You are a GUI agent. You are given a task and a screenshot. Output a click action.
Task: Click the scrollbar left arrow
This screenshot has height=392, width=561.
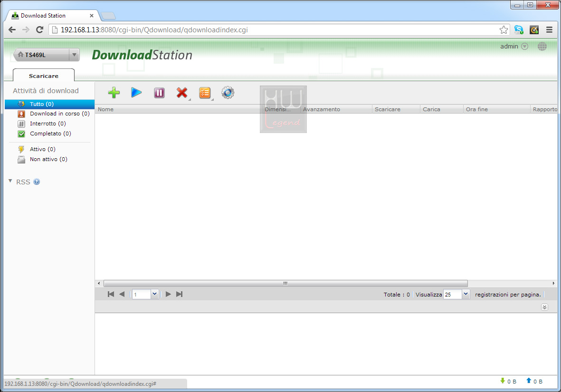[x=99, y=283]
